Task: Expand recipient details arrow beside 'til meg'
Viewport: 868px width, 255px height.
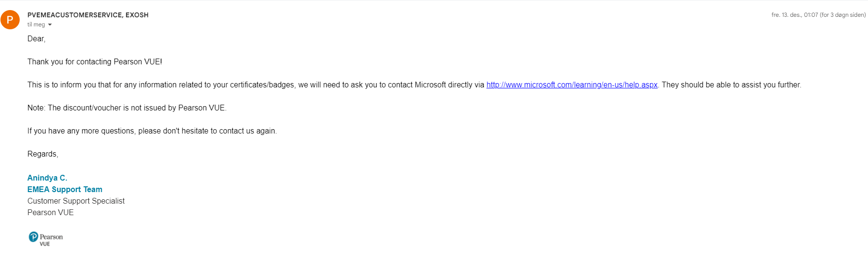Action: click(50, 25)
